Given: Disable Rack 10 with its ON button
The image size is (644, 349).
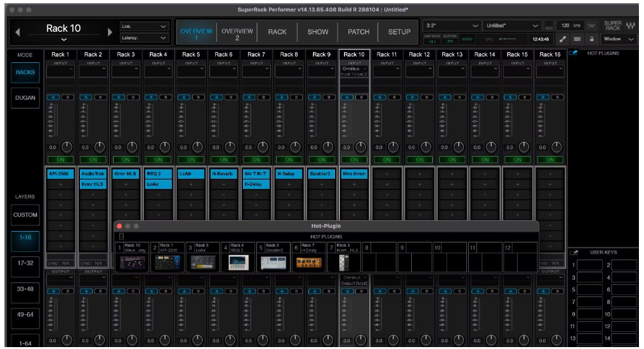Looking at the screenshot, I should coord(355,159).
